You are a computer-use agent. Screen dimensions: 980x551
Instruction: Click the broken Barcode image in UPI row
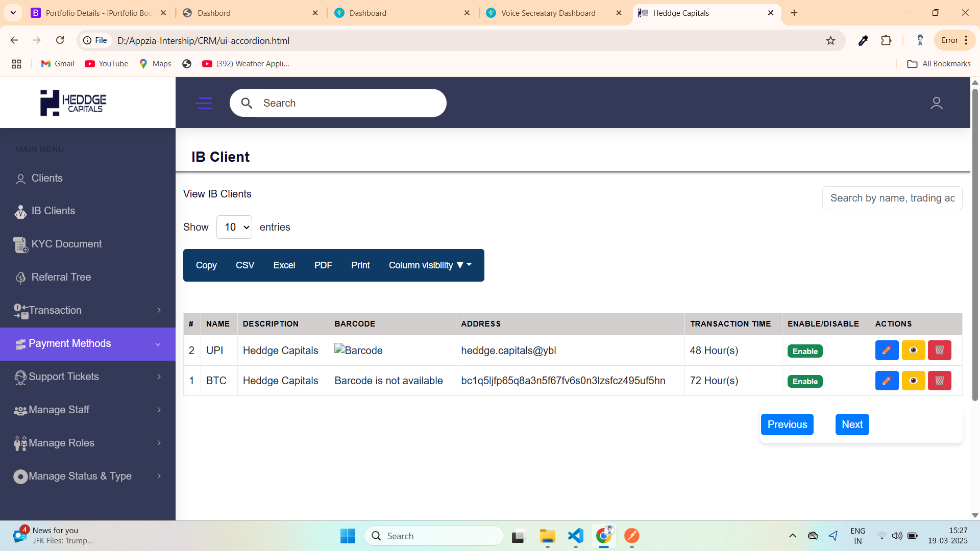point(358,350)
